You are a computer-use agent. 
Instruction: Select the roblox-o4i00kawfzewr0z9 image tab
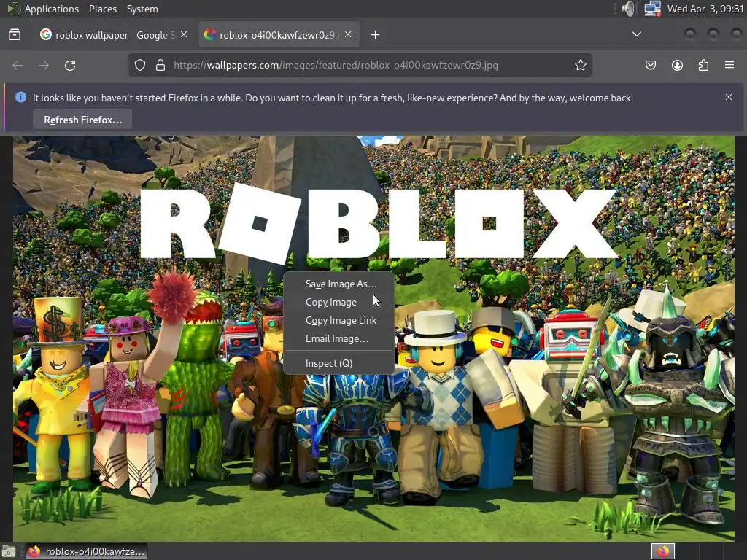pyautogui.click(x=279, y=35)
